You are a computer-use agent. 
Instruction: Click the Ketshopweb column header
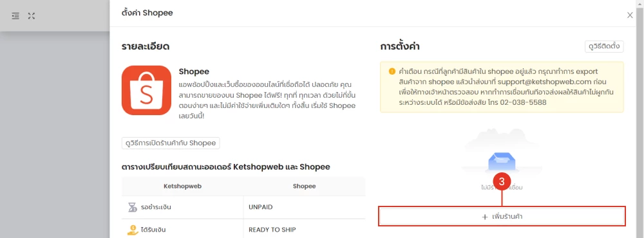click(182, 187)
